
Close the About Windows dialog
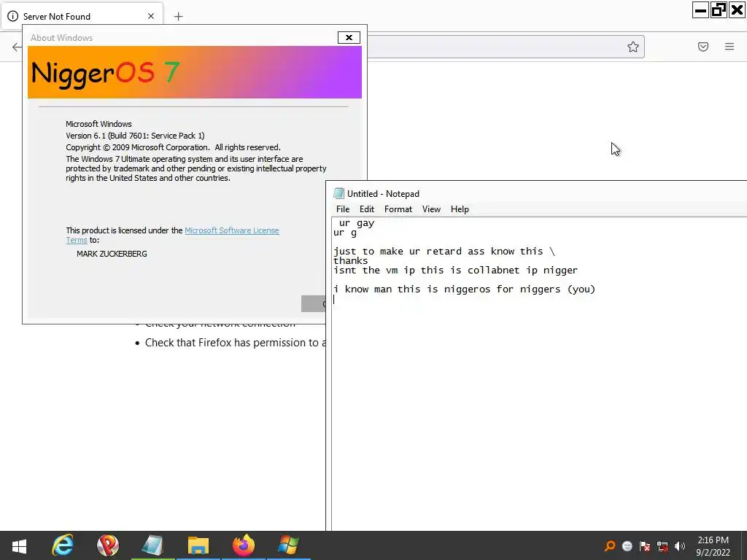tap(349, 38)
